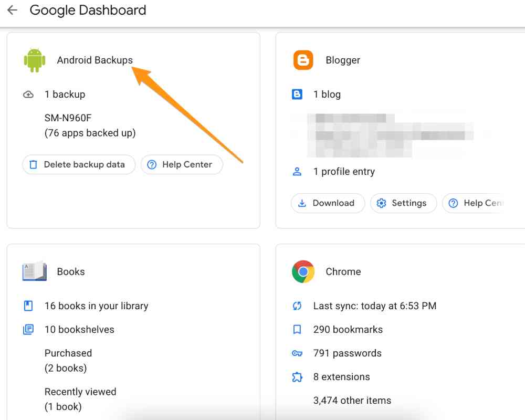Image resolution: width=525 pixels, height=420 pixels.
Task: Go back using the arrow beside Google Dashboard
Action: click(x=12, y=10)
